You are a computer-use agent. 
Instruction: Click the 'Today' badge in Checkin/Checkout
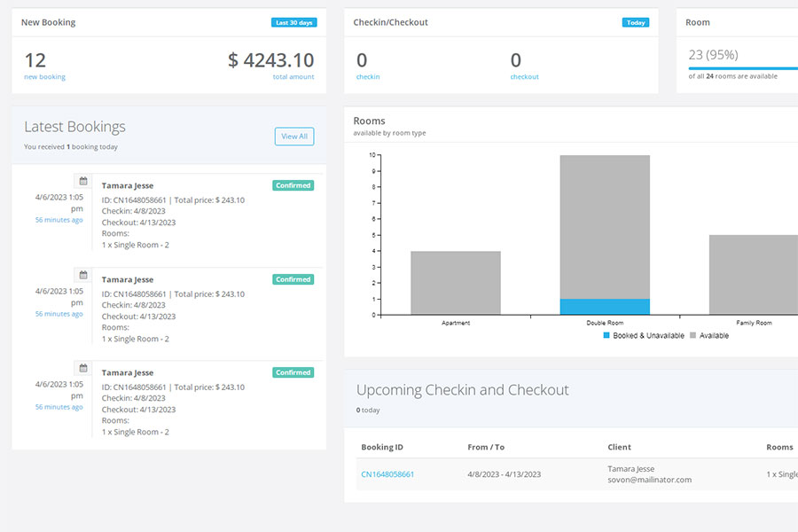click(x=635, y=23)
